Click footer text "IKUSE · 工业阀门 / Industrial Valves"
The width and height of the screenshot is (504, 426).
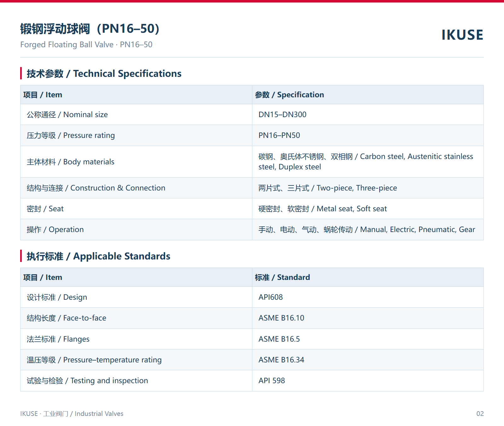click(x=72, y=414)
